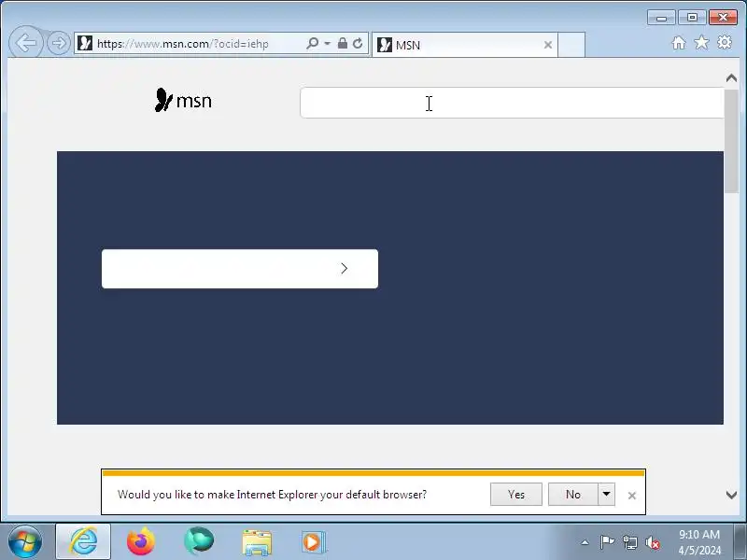Select the MSN tab

[x=464, y=45]
